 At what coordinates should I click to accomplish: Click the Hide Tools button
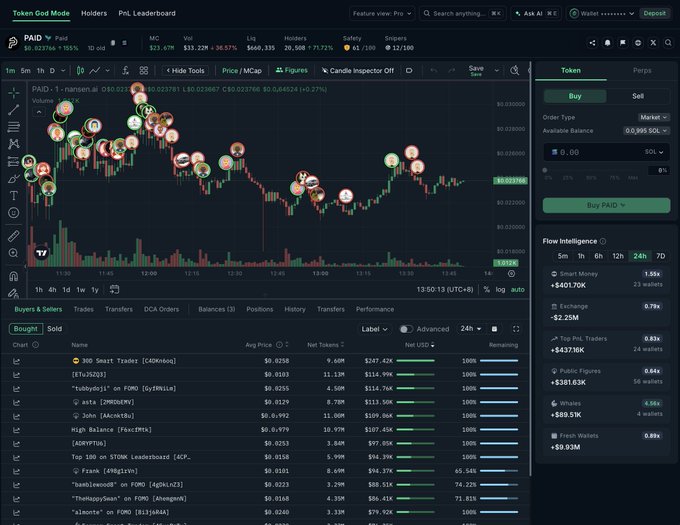point(185,70)
